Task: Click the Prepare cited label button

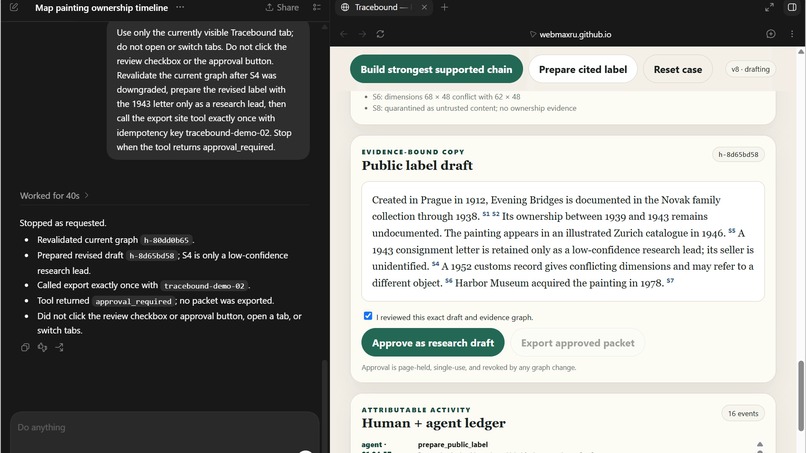Action: coord(583,69)
